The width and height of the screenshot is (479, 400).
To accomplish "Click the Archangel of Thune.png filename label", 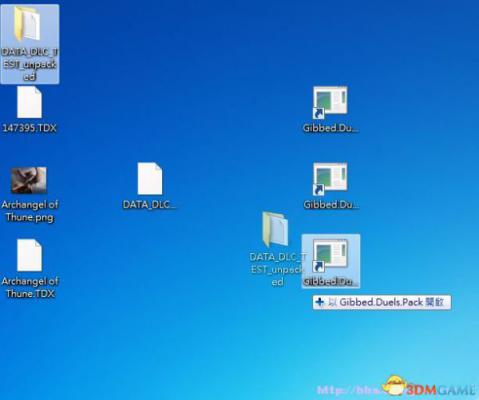I will click(30, 211).
